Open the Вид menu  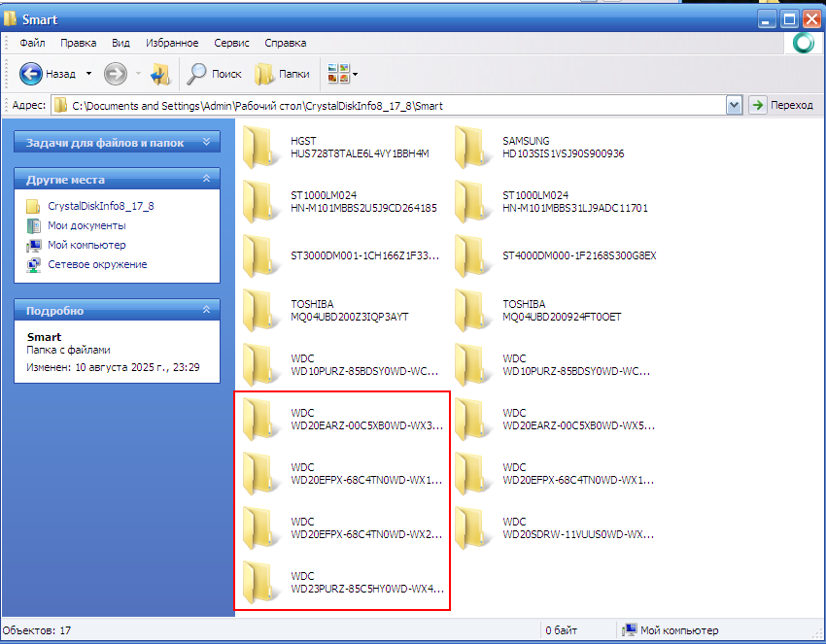(x=120, y=43)
